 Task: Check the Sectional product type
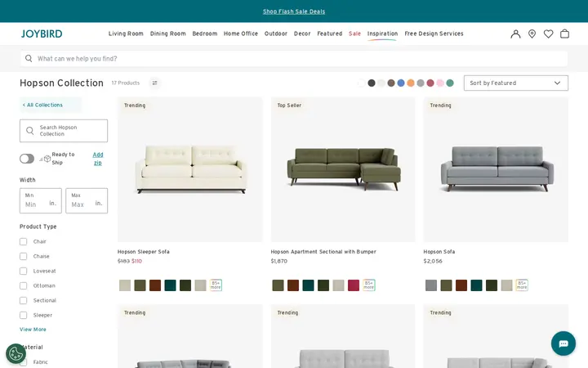(x=23, y=300)
